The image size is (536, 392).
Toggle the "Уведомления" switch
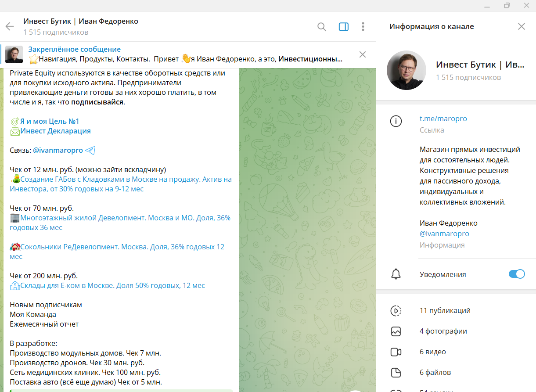[517, 274]
